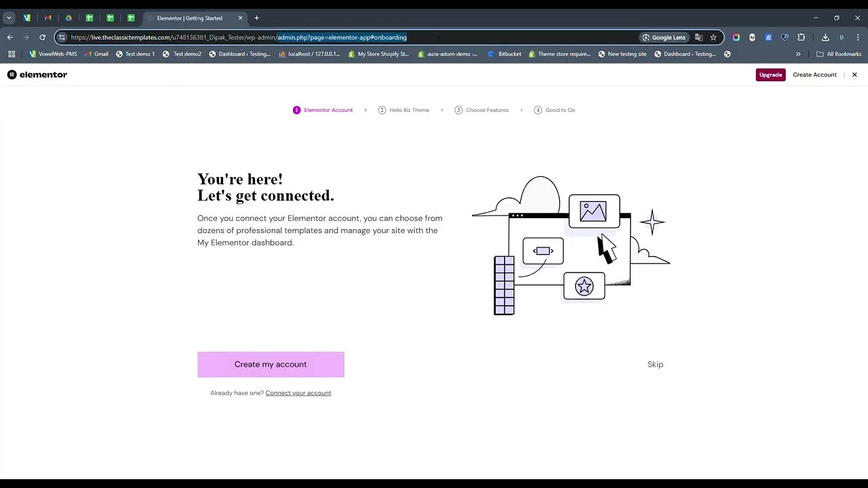The image size is (868, 488).
Task: Open a new browser tab
Action: point(256,18)
